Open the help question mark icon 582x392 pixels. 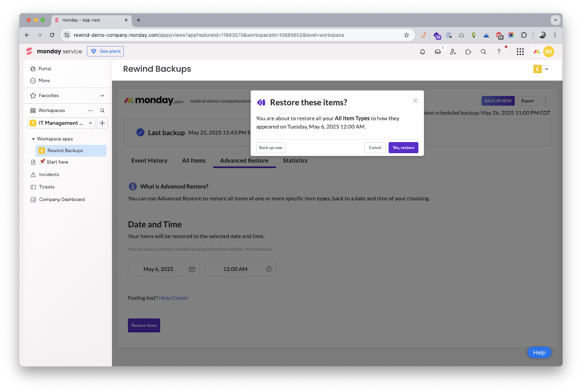point(499,52)
